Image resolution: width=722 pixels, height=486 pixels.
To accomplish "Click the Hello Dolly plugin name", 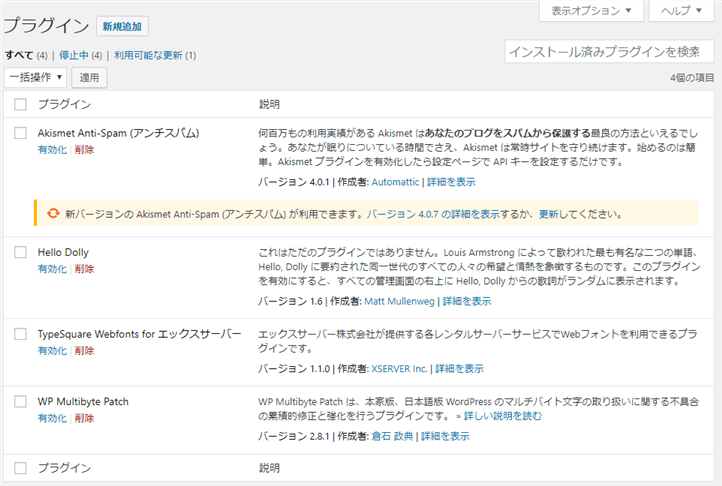I will pyautogui.click(x=63, y=252).
